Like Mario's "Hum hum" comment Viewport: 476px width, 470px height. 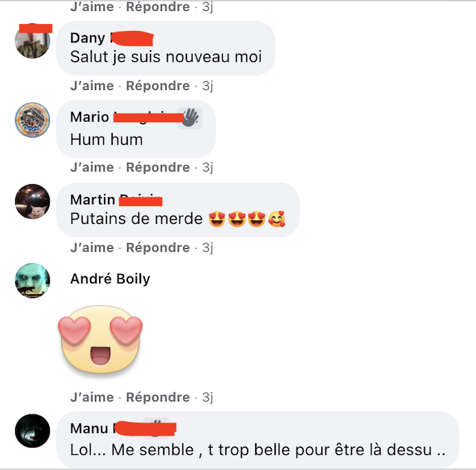point(92,168)
